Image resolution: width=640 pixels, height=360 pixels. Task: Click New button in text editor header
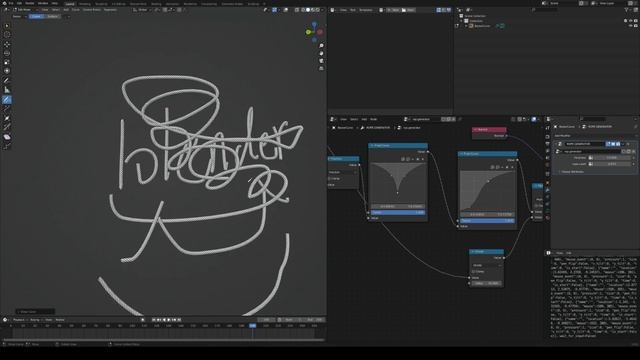[x=393, y=10]
